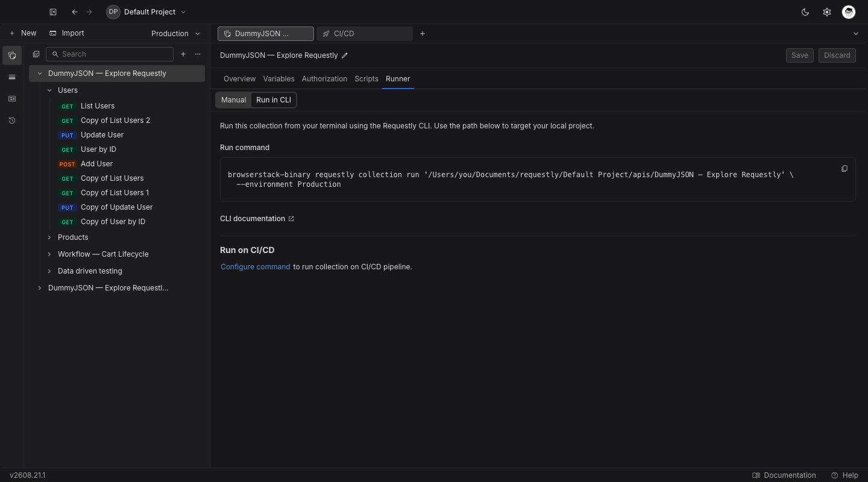Open the collections sidebar icon
The image size is (868, 482).
point(12,55)
